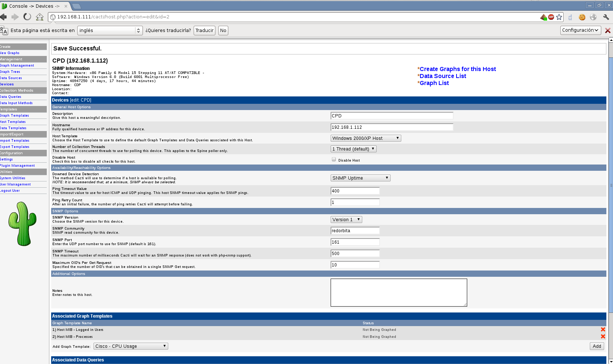Click the page vertical scrollbar

click(610, 184)
